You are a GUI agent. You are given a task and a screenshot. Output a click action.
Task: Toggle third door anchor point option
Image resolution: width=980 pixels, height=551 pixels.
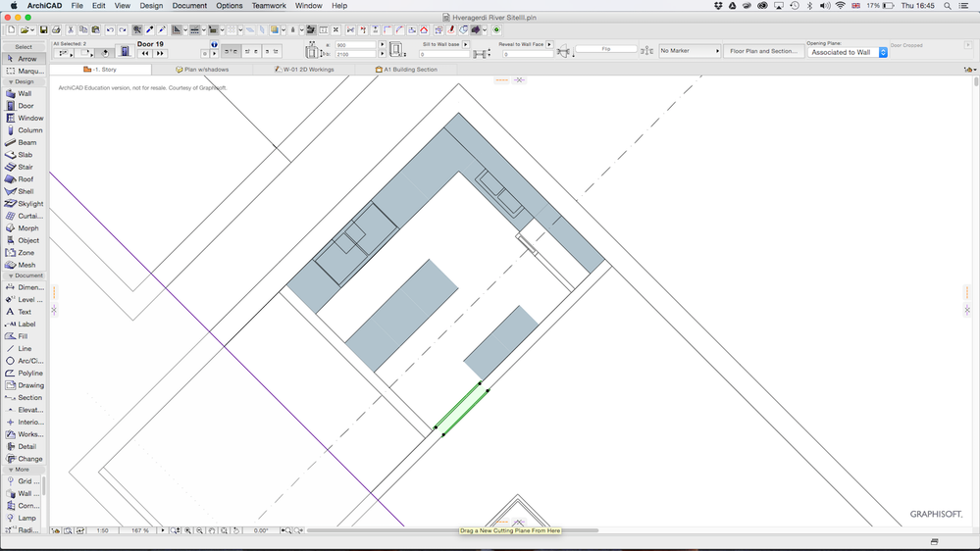(272, 51)
